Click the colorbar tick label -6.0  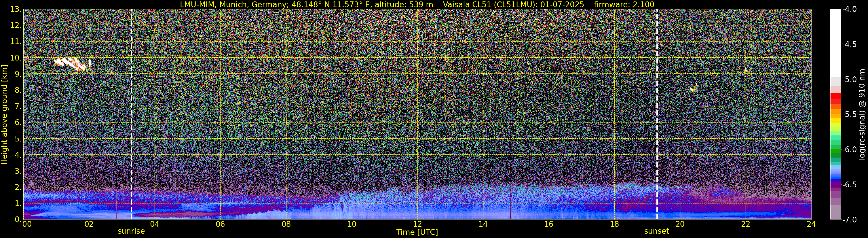point(850,149)
